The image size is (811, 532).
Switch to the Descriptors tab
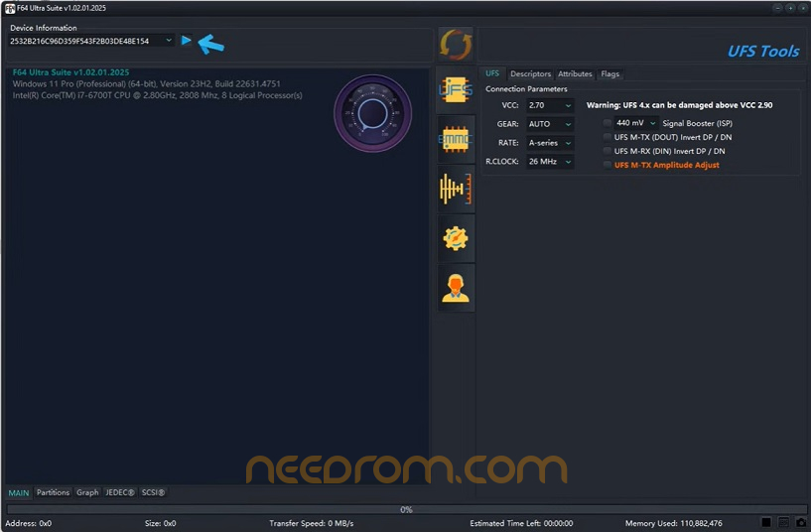pyautogui.click(x=530, y=74)
